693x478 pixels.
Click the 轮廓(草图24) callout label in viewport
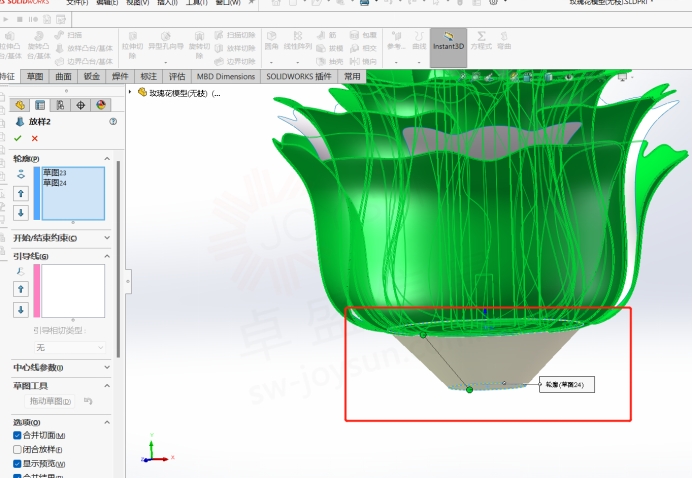[567, 384]
